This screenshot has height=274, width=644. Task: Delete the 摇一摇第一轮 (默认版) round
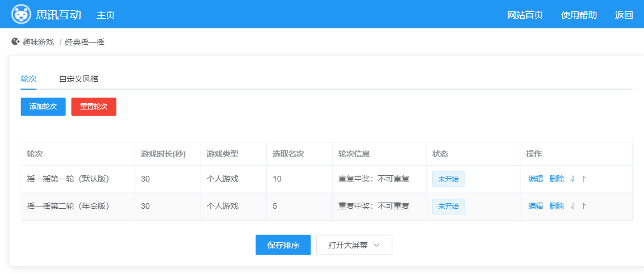(x=557, y=179)
